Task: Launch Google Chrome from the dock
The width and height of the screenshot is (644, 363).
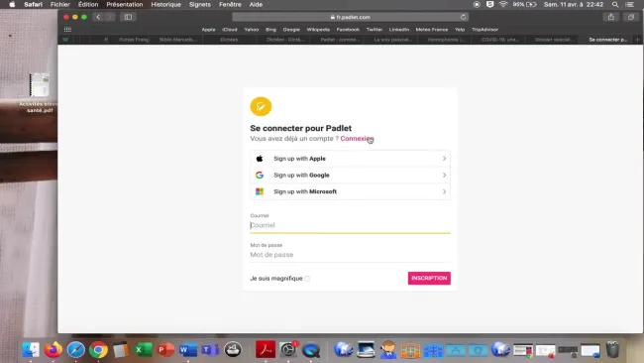Action: (98, 350)
